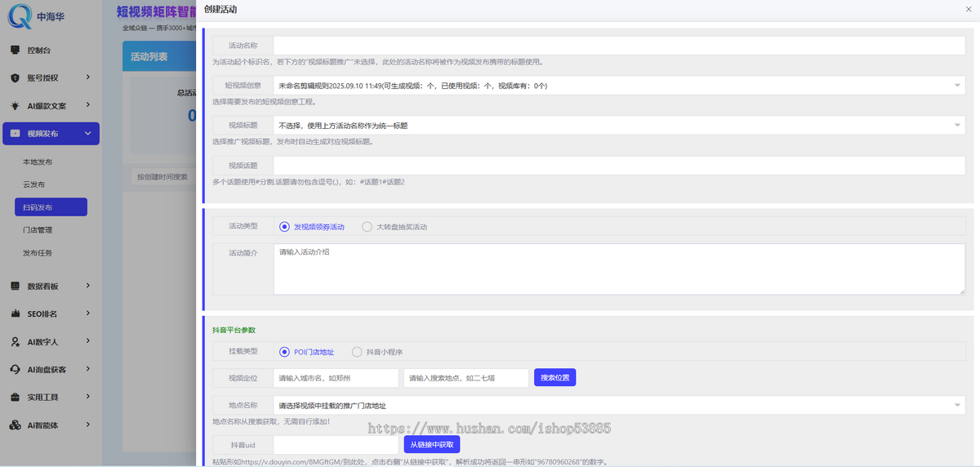980x467 pixels.
Task: Click 按创建时间搜索 filter field
Action: pyautogui.click(x=162, y=176)
